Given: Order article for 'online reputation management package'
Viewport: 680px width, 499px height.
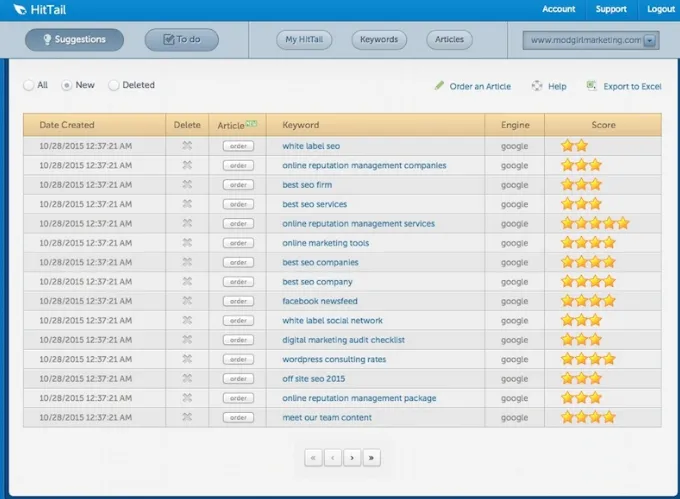Looking at the screenshot, I should (238, 398).
